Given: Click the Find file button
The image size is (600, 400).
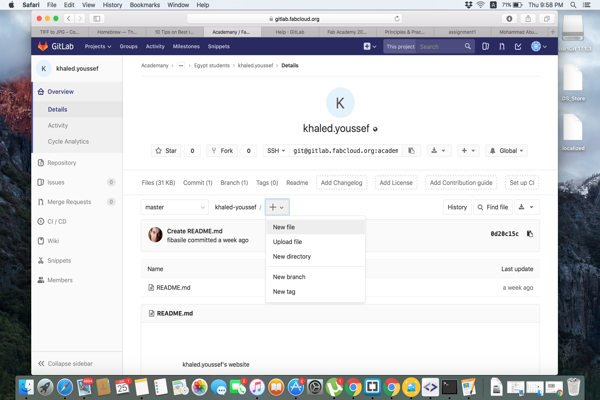Looking at the screenshot, I should point(493,207).
